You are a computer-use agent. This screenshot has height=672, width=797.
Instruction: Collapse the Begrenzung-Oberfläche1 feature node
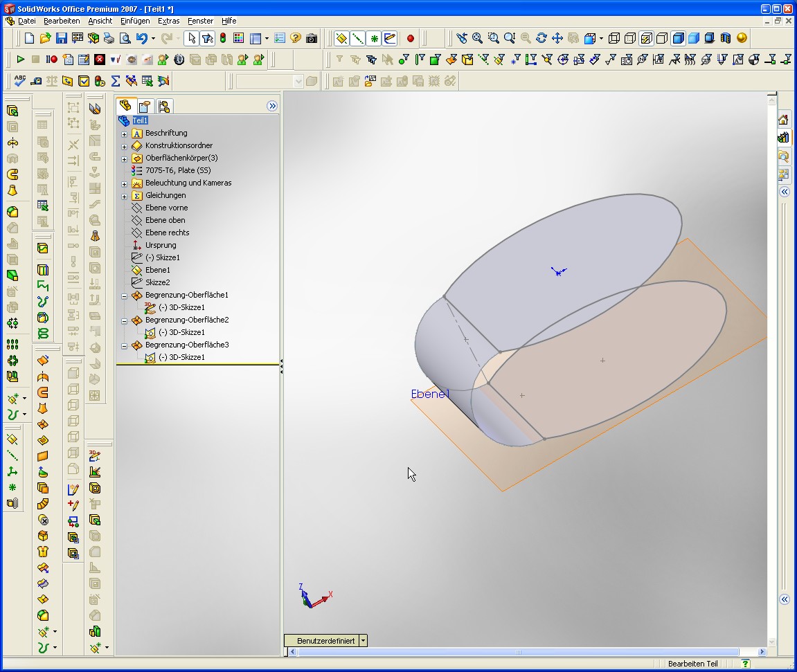[x=125, y=296]
